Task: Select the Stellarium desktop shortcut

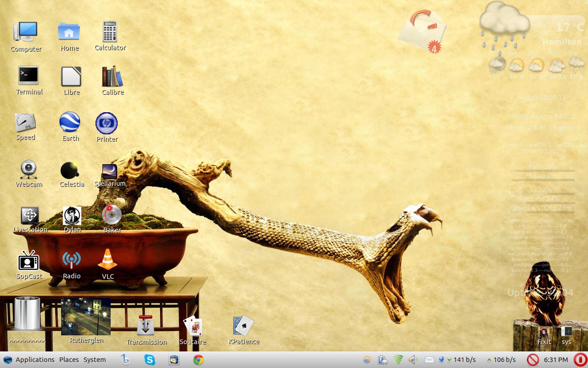Action: pyautogui.click(x=109, y=172)
